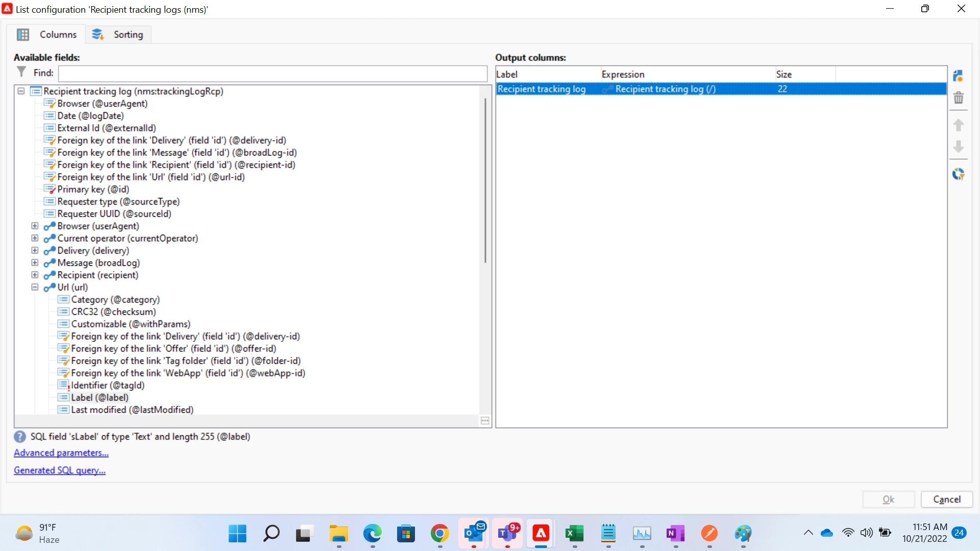Click the chart with filter icon
The image size is (980, 551).
[x=958, y=174]
